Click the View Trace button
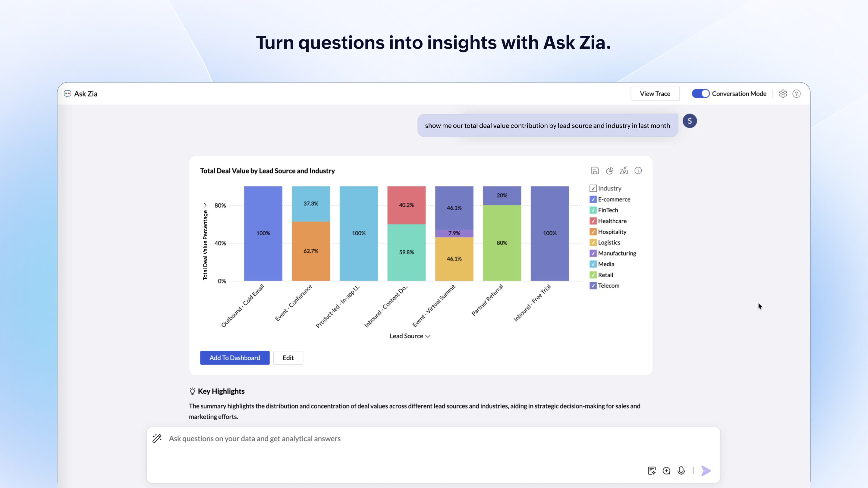This screenshot has width=868, height=488. (655, 94)
